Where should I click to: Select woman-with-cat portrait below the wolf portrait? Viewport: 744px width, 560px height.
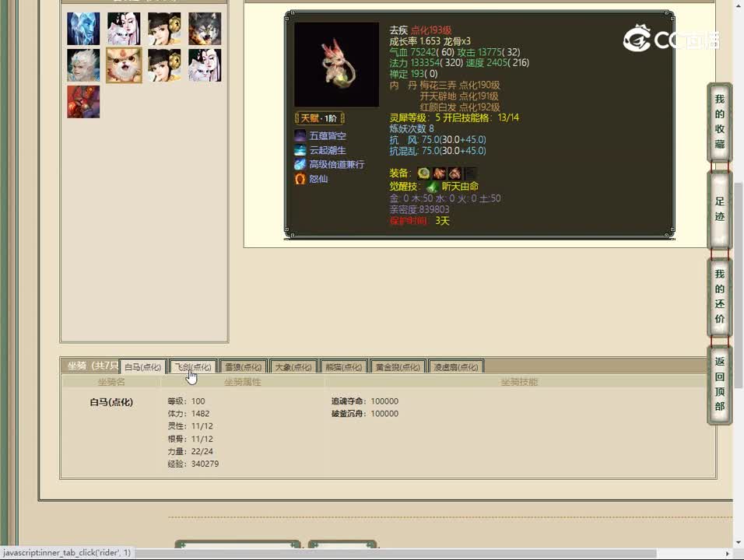[x=205, y=65]
